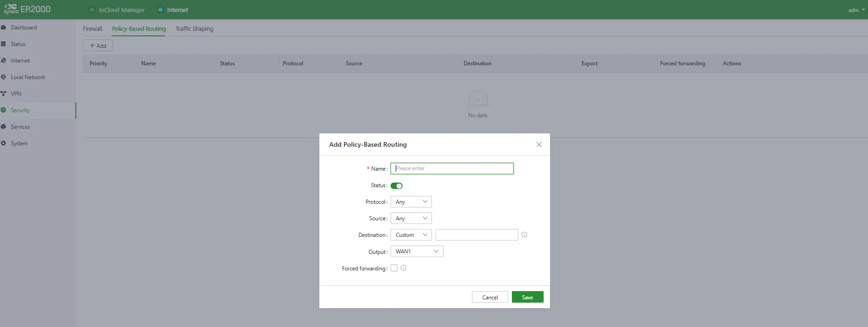Click the InCloud Manager cloud icon
The height and width of the screenshot is (327, 868).
point(92,10)
